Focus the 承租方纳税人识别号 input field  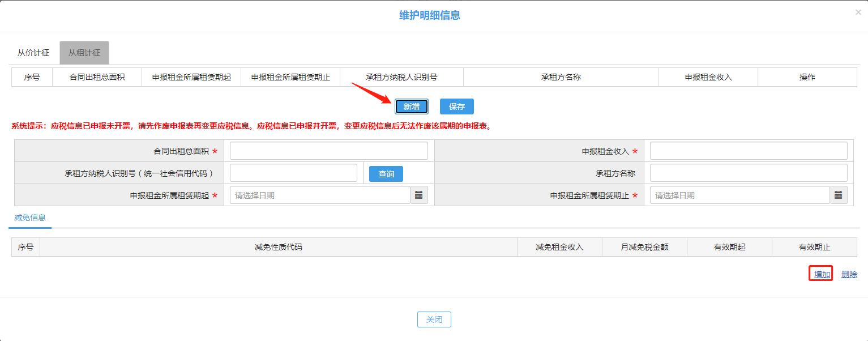tap(293, 173)
